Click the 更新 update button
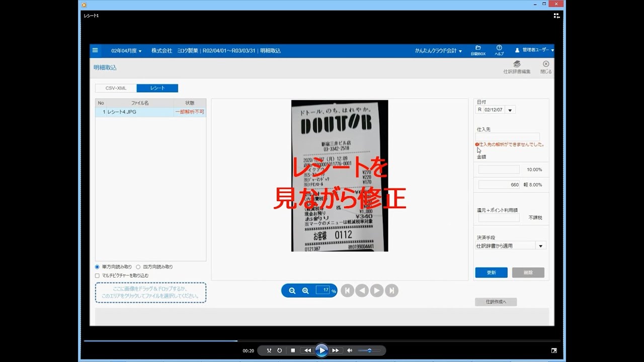The image size is (644, 362). (491, 273)
